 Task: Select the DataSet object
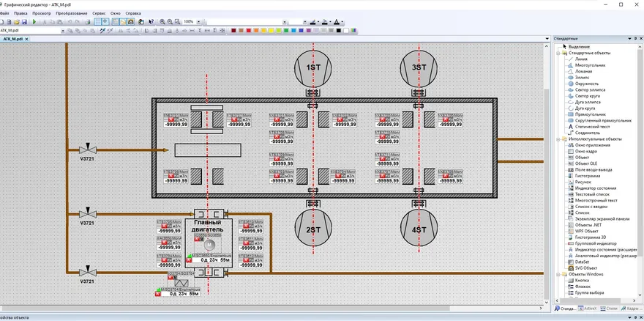coord(579,262)
